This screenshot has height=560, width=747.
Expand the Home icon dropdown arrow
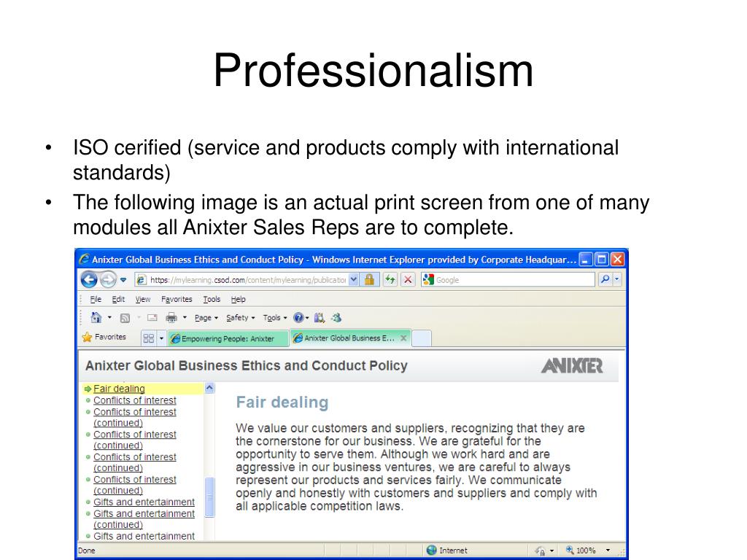(109, 317)
